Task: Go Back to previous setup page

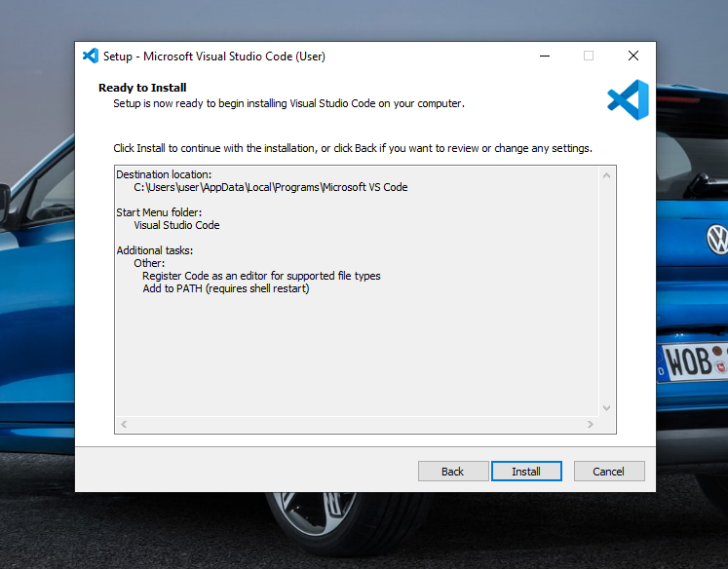Action: [x=453, y=472]
